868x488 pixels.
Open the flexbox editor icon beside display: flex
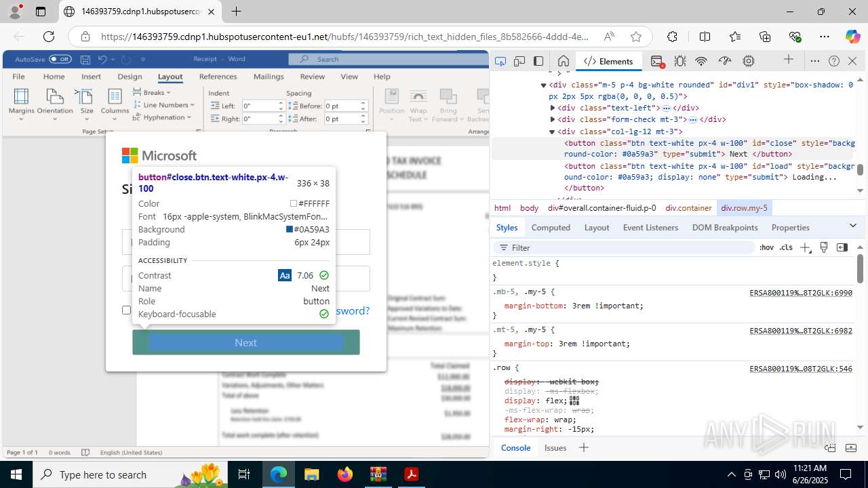[574, 401]
